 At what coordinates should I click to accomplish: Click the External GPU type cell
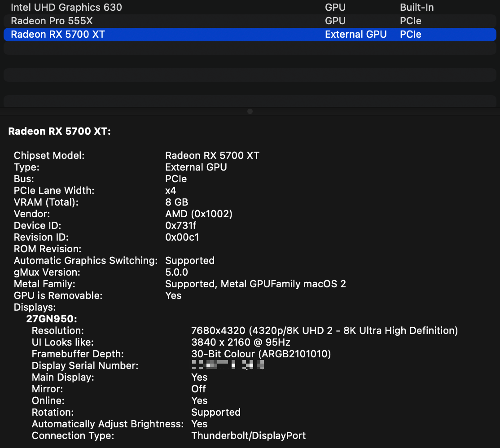(355, 35)
